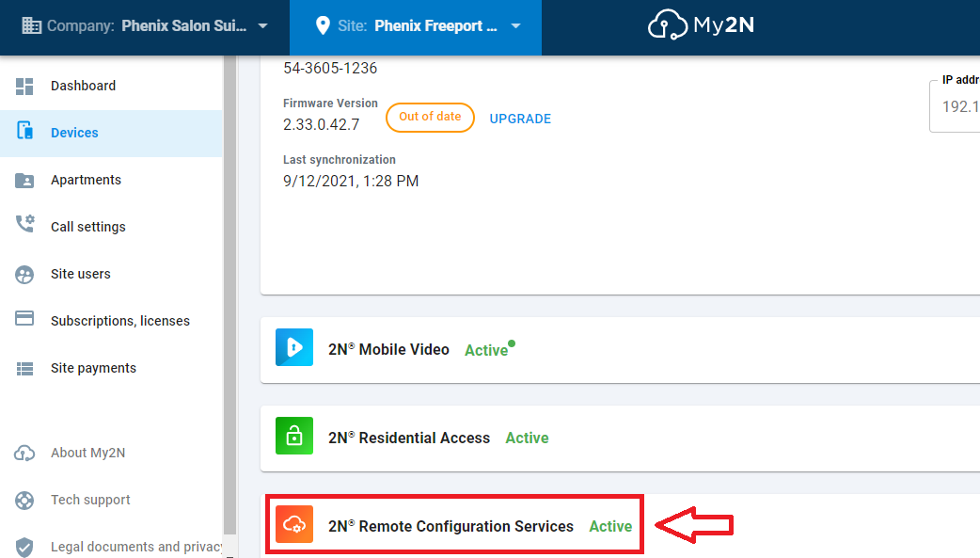The height and width of the screenshot is (558, 980).
Task: Click the Active status of Remote Configuration Services
Action: coord(610,527)
